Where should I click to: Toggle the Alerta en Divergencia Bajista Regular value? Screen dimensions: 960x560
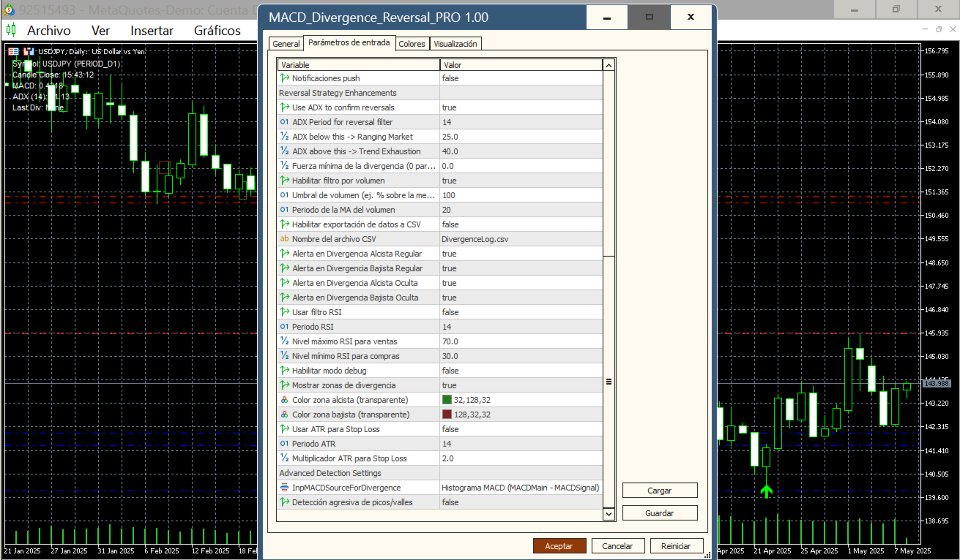tap(521, 268)
